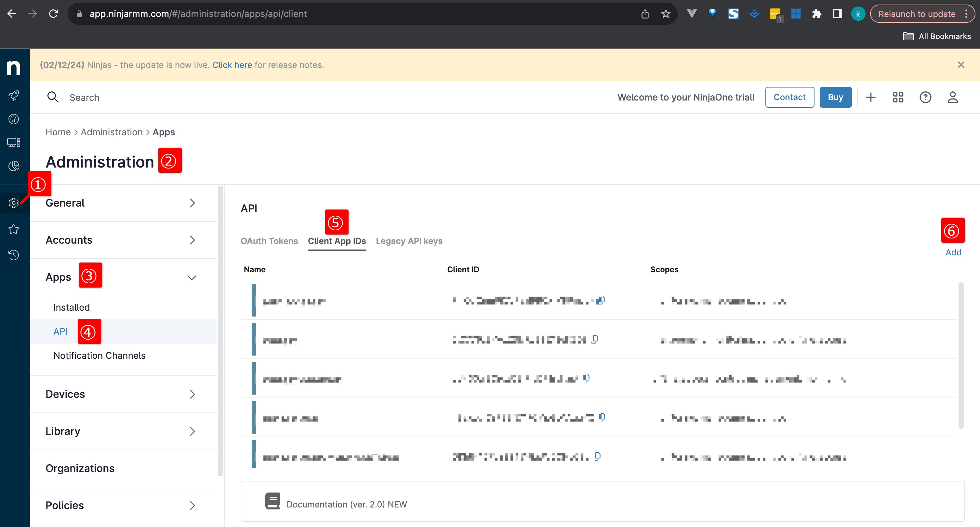980x527 pixels.
Task: Copy the Client ID in the first row
Action: (600, 301)
